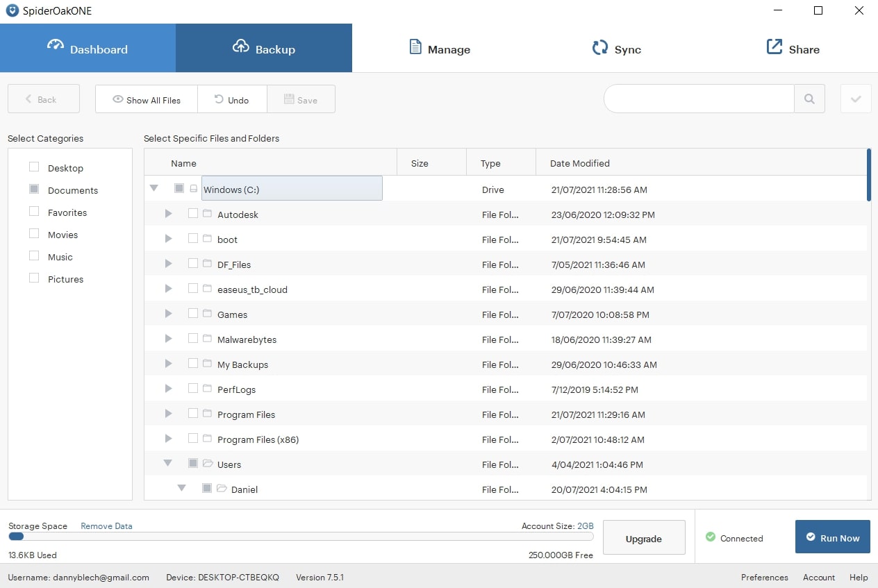Sort by the Date Modified column header

[x=701, y=163]
